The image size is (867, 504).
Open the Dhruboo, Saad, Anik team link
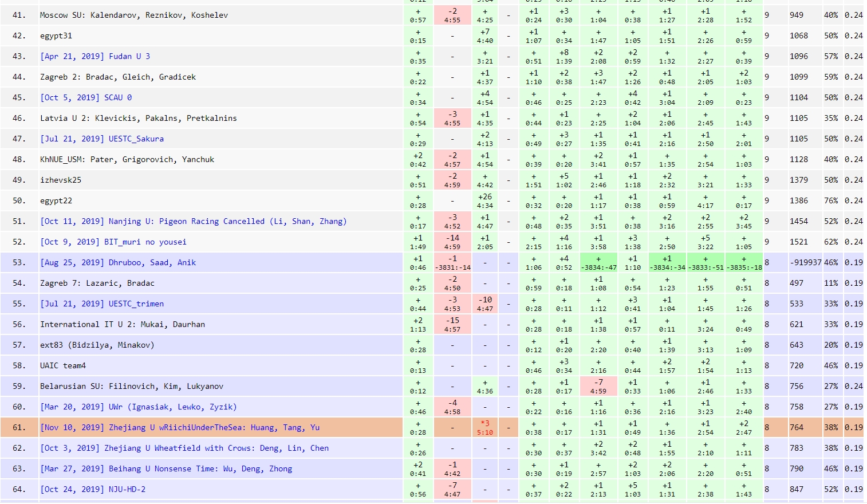coord(118,262)
